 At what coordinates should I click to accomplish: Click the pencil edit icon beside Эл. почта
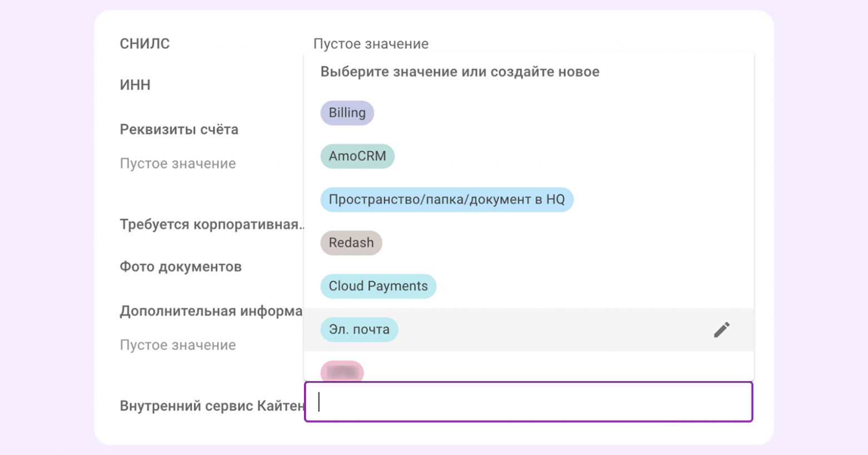click(x=721, y=329)
